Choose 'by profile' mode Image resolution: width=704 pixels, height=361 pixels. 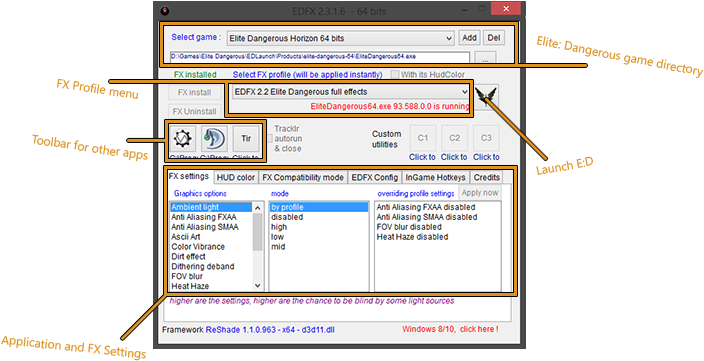point(319,207)
